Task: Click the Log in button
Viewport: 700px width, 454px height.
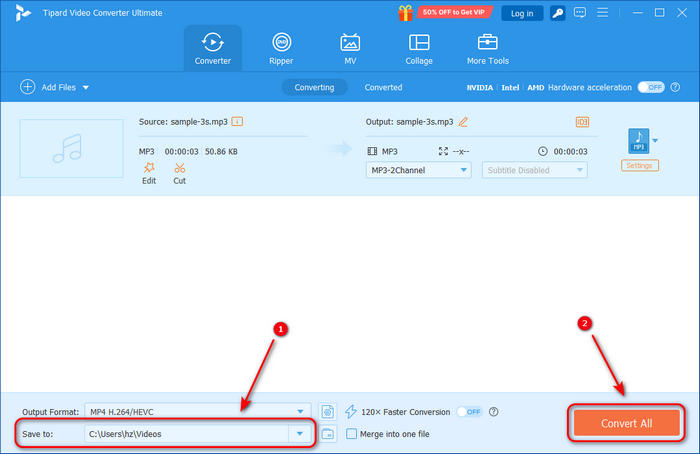Action: [522, 13]
